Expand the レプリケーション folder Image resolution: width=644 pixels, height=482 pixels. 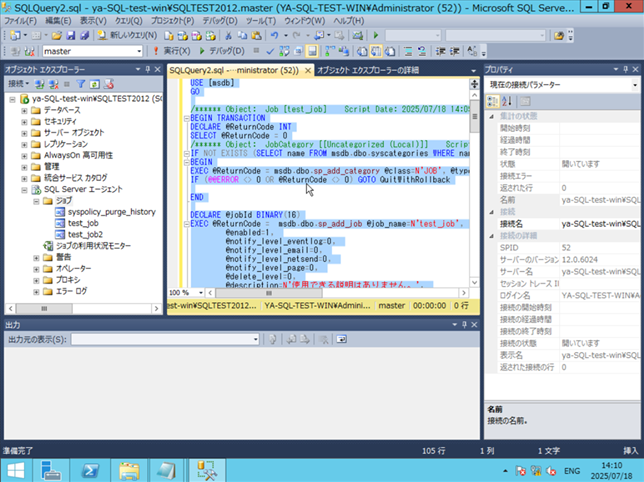(x=24, y=145)
